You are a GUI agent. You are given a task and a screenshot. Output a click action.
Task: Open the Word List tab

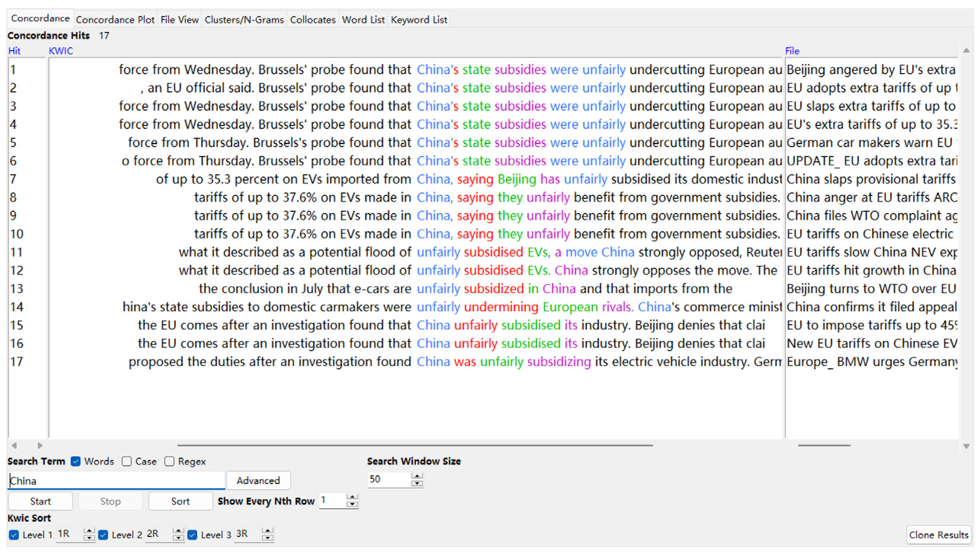click(363, 20)
